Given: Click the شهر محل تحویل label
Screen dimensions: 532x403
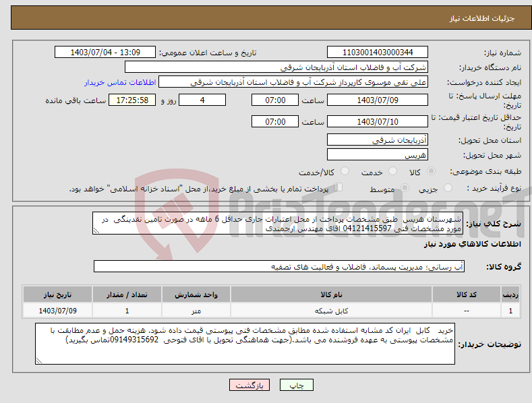Looking at the screenshot, I should tap(492, 156).
